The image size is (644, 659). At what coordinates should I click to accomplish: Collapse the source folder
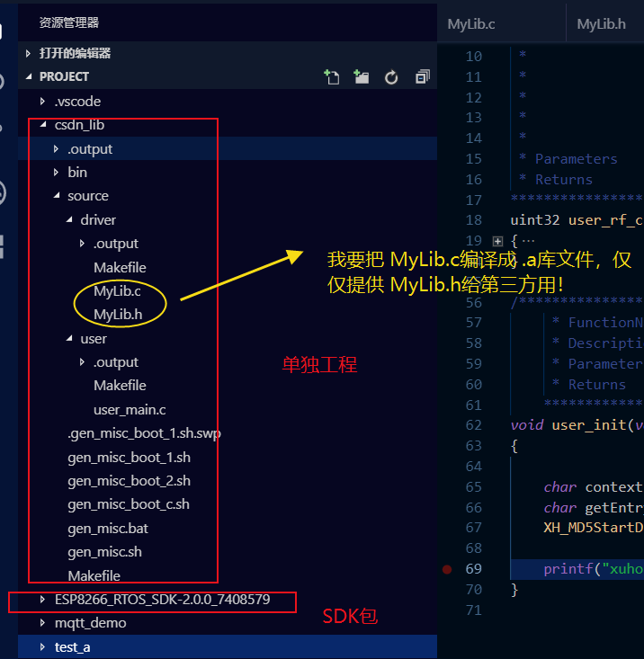point(57,196)
